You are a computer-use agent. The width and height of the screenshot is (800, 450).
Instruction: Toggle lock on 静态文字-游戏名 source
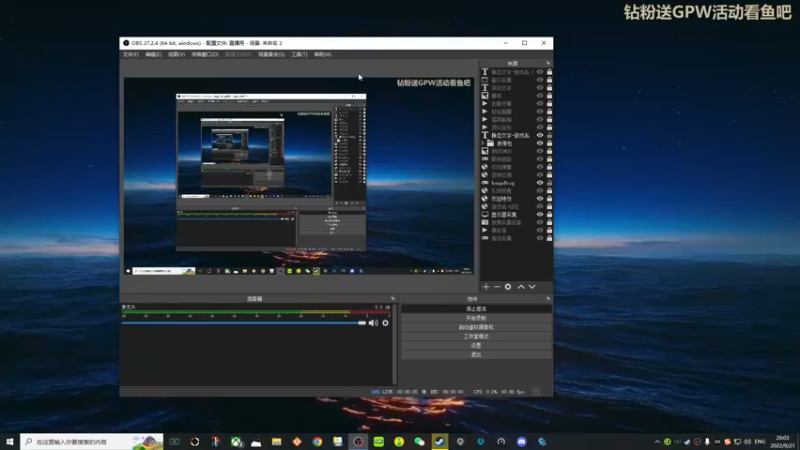pos(549,135)
